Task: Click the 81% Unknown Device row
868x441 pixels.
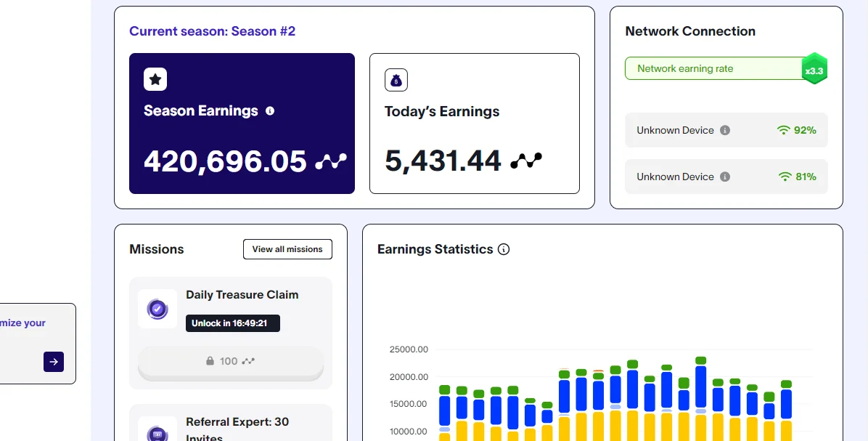Action: coord(726,177)
